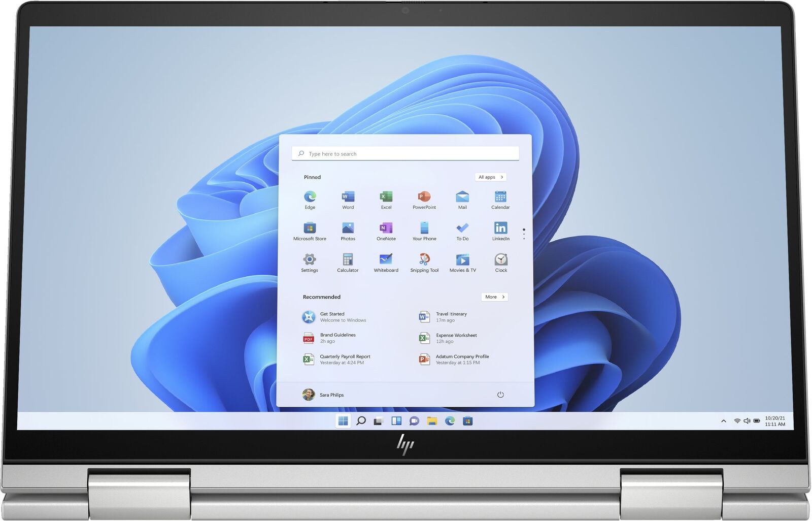Open the Whiteboard app
This screenshot has width=812, height=521.
[386, 263]
